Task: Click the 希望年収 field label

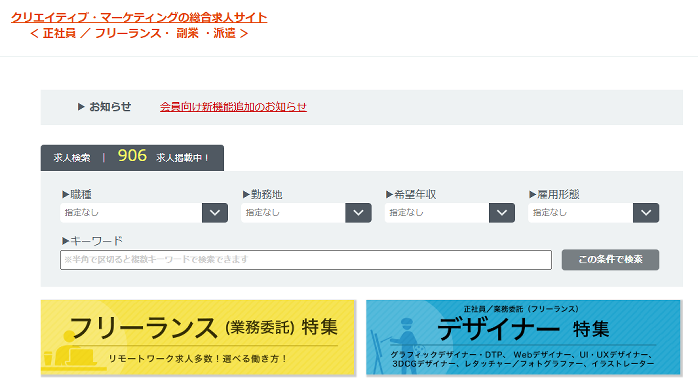Action: pyautogui.click(x=411, y=195)
